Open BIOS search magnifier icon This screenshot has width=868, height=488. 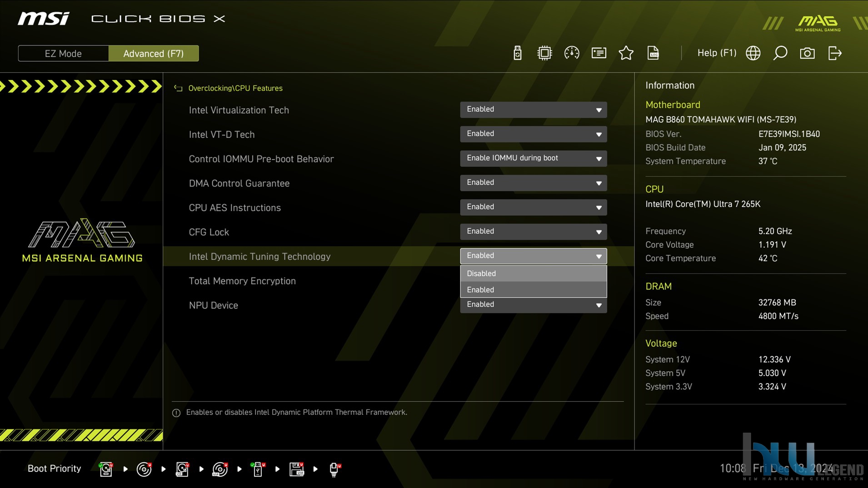click(x=780, y=53)
